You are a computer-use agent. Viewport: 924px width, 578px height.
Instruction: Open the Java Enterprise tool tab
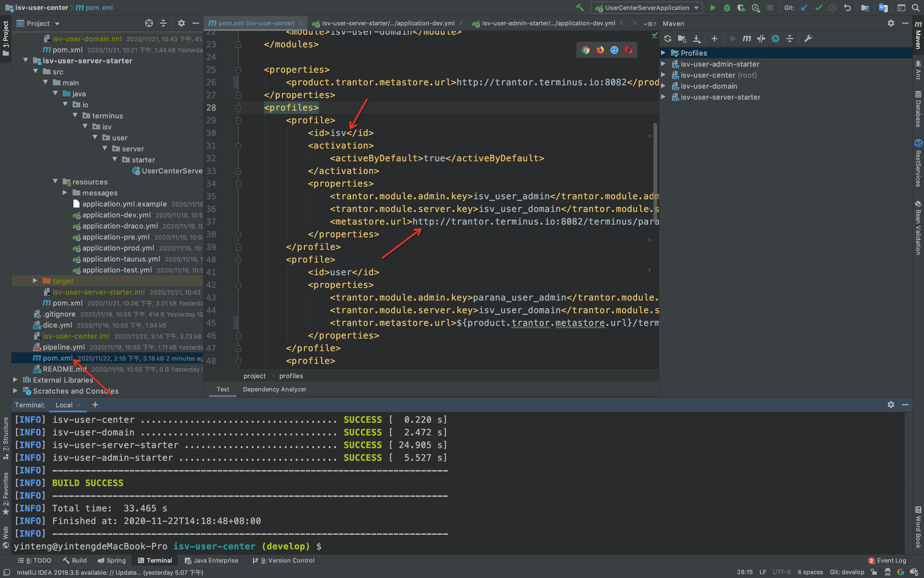(x=211, y=560)
